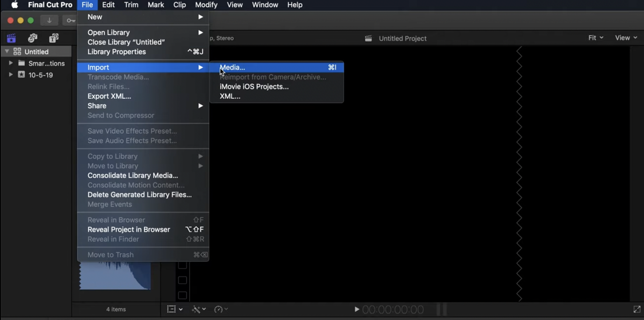Image resolution: width=644 pixels, height=320 pixels.
Task: Select the Untitled library row
Action: pos(36,52)
